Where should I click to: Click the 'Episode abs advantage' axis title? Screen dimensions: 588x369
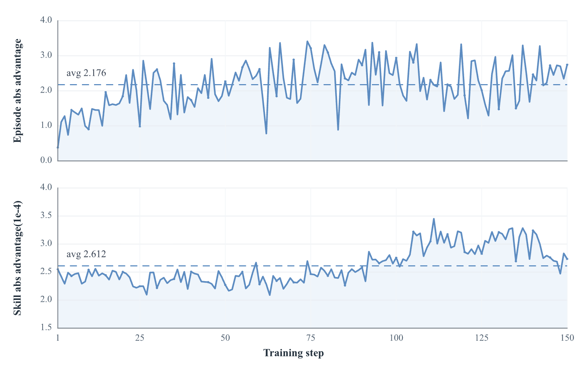pos(18,91)
